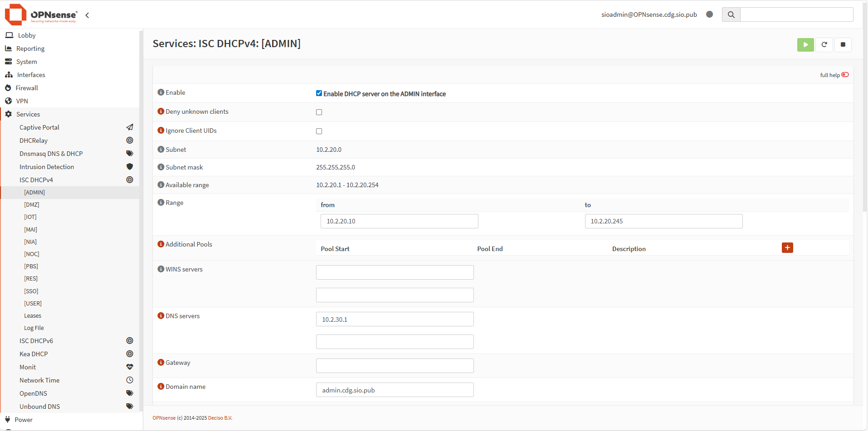Collapse the sidebar with the chevron arrow
Image resolution: width=868 pixels, height=431 pixels.
[x=87, y=15]
